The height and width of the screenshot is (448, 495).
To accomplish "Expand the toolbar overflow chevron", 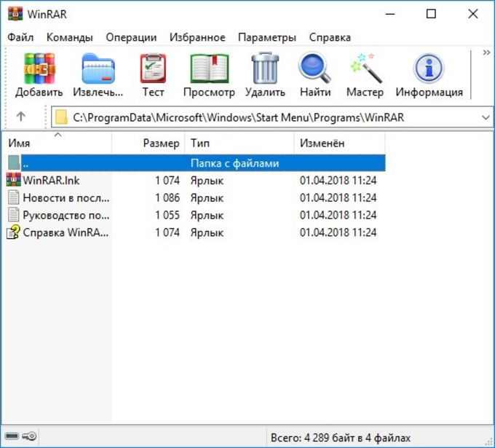I will 486,52.
